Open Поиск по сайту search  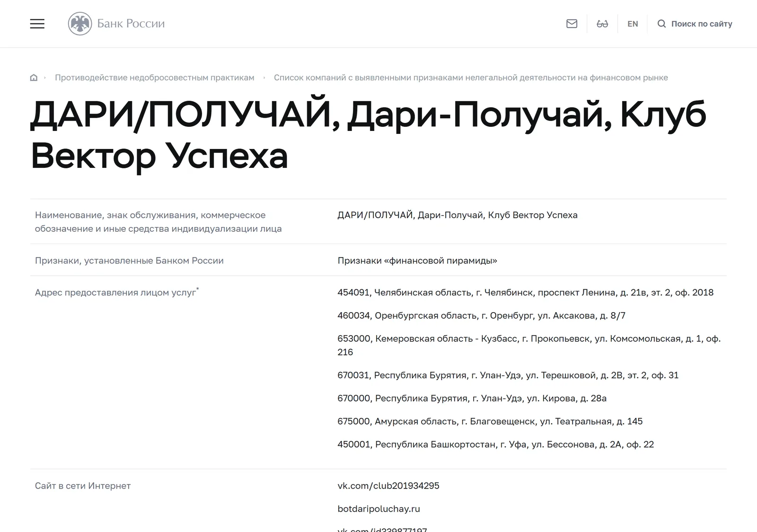pyautogui.click(x=695, y=24)
